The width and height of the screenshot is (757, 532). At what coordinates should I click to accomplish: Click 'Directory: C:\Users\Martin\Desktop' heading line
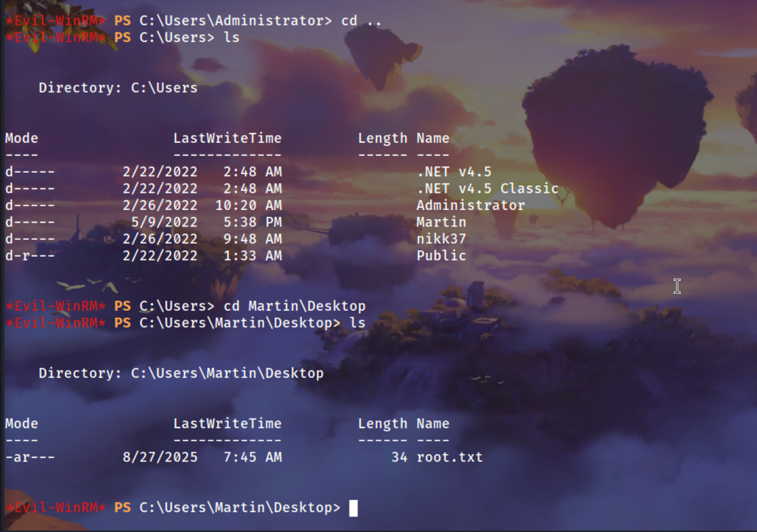point(181,373)
